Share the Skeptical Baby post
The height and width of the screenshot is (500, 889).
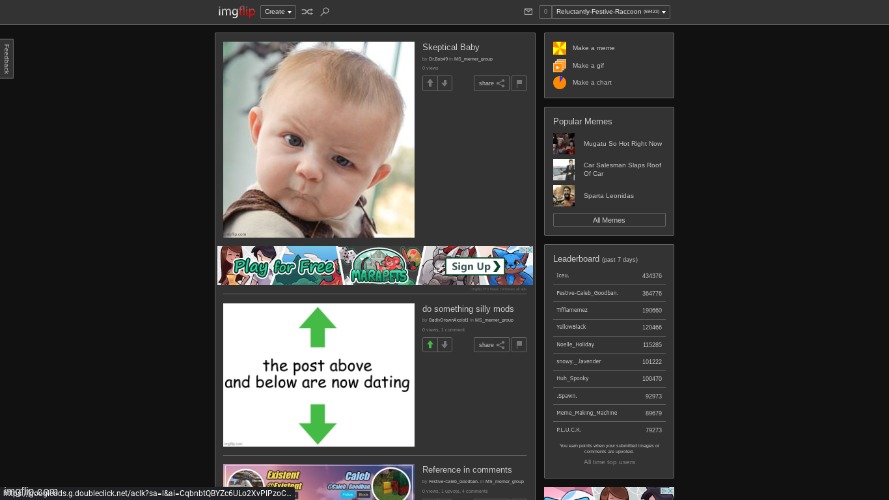point(492,83)
